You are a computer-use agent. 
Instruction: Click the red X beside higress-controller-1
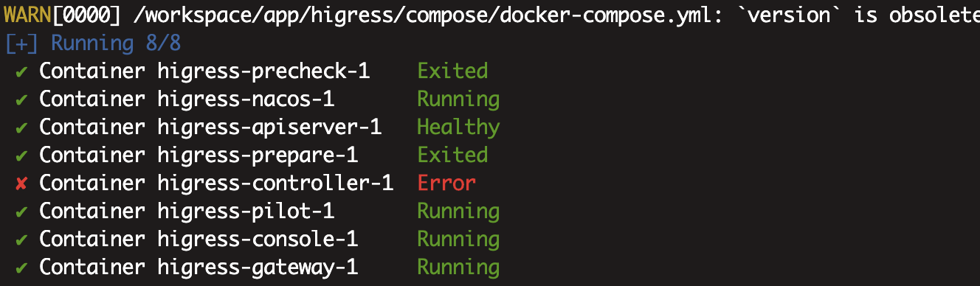[22, 184]
